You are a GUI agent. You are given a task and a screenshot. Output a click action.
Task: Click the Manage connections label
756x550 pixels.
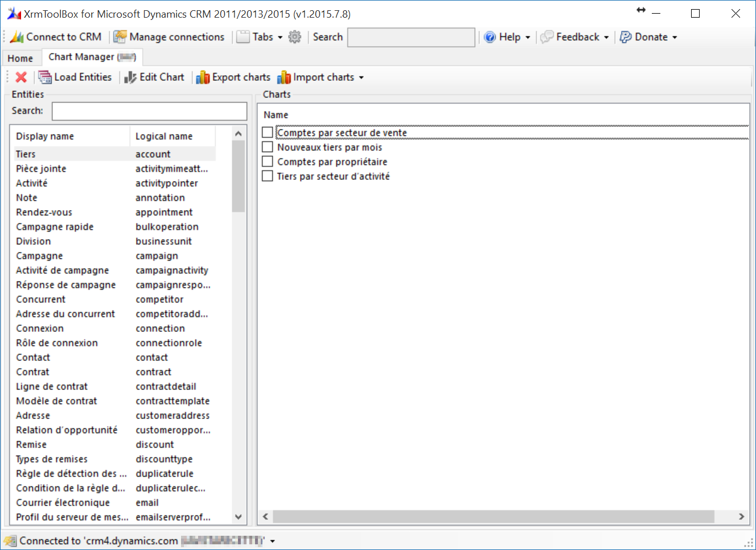[x=177, y=37]
